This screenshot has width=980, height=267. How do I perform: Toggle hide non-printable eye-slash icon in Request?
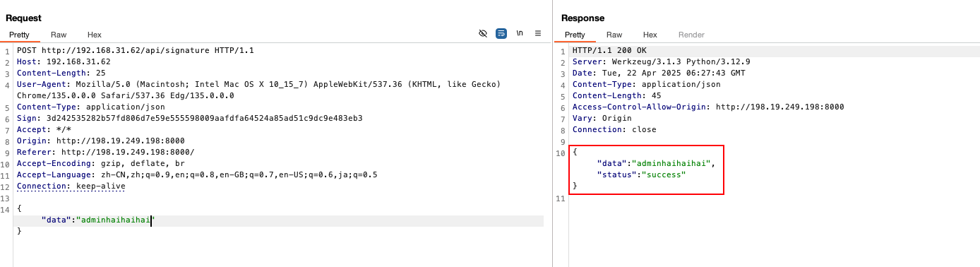tap(483, 33)
